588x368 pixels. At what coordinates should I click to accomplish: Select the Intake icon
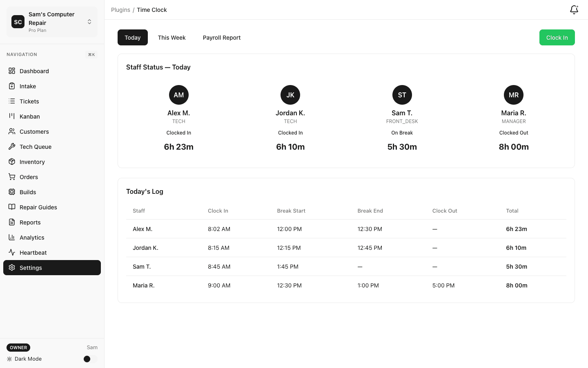click(x=12, y=86)
